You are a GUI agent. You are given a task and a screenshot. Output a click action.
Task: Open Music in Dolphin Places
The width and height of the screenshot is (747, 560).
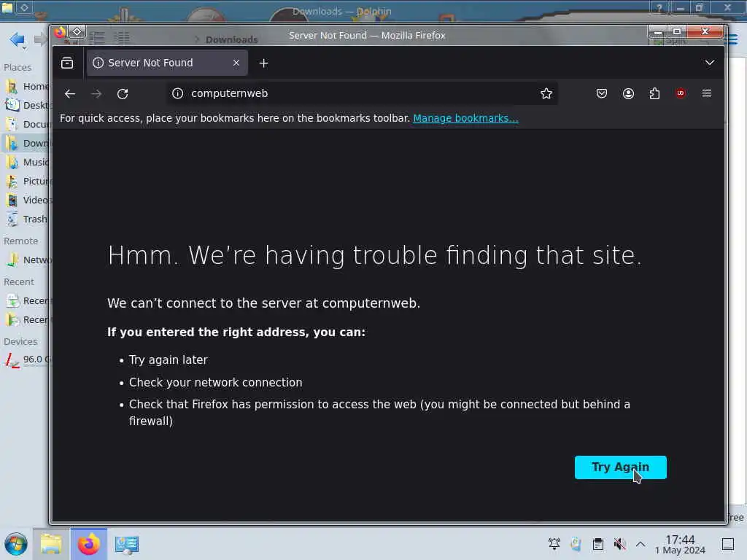(27, 163)
